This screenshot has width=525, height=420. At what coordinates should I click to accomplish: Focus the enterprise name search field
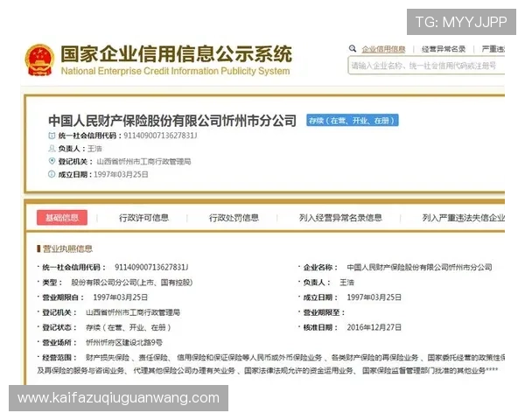point(426,66)
